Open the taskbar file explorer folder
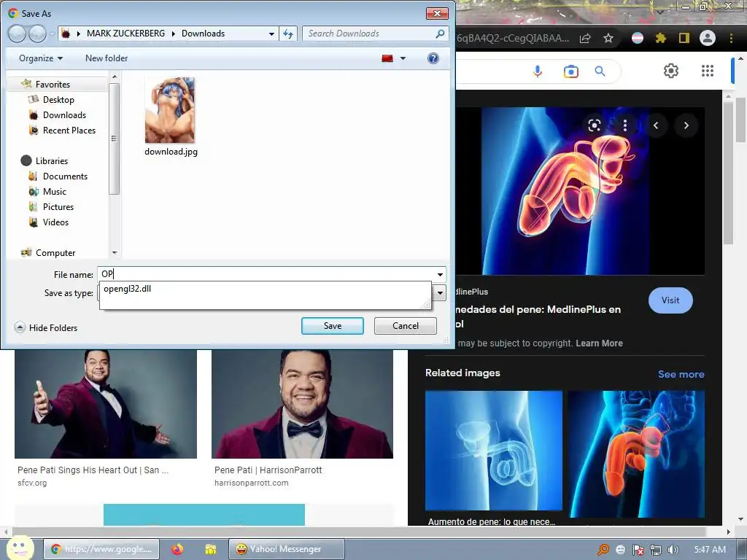Viewport: 747px width, 560px height. tap(210, 549)
